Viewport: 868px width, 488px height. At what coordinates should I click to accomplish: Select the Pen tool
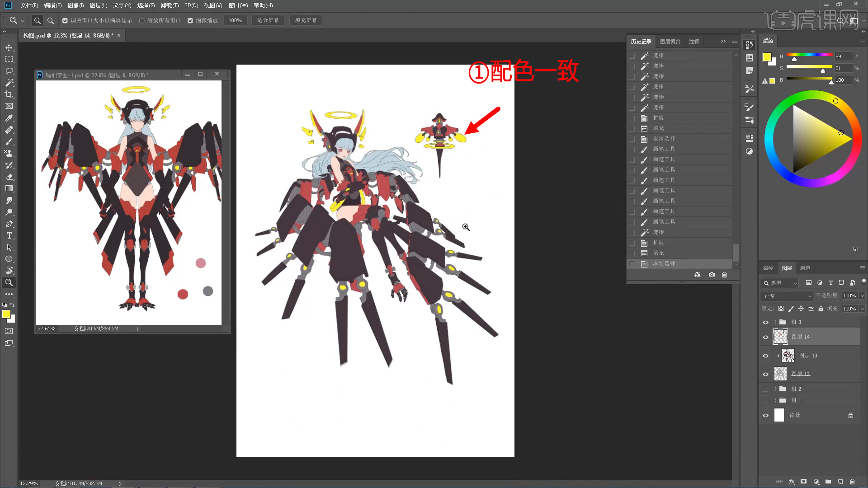pos(9,224)
